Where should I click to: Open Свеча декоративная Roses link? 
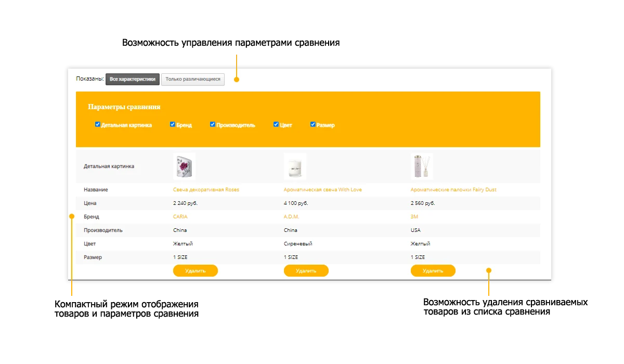pos(206,190)
